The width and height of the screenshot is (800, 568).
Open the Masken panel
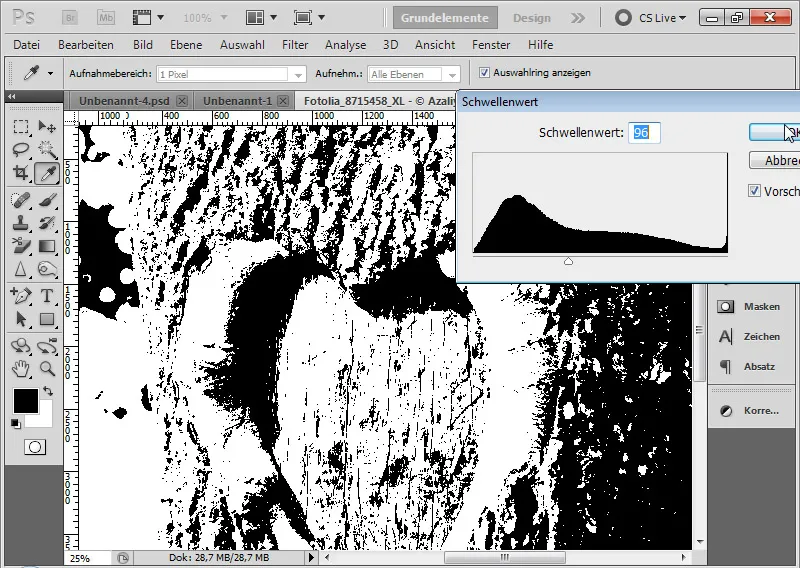point(749,306)
